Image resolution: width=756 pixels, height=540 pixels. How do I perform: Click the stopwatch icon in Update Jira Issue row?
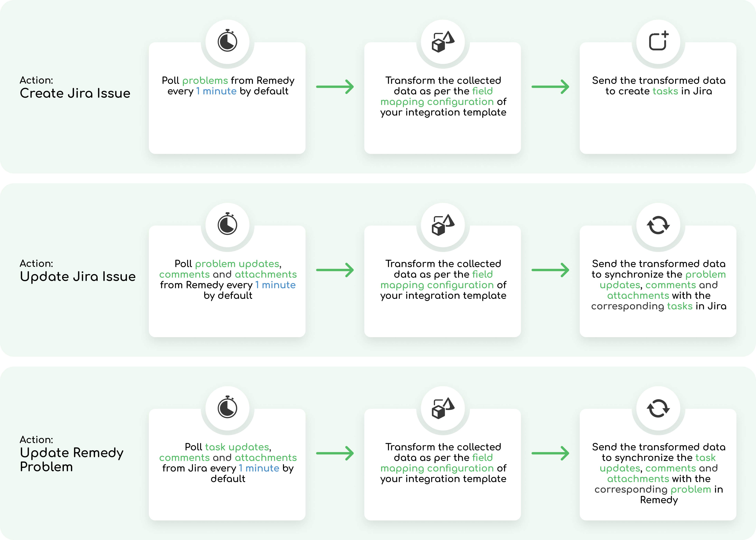(x=227, y=225)
